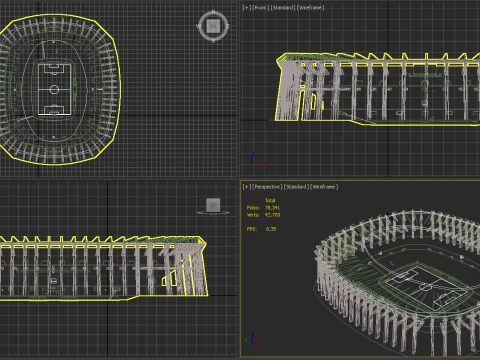
Task: Click the Polys count value 78,341
Action: point(272,208)
